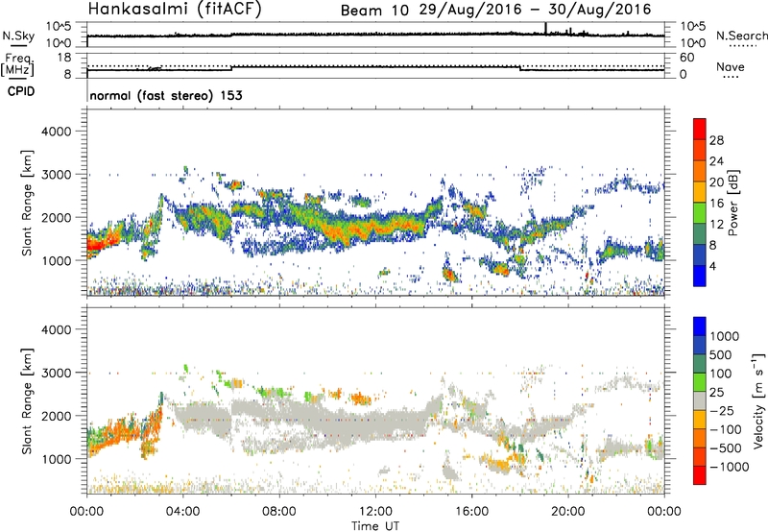Screen dimensions: 768x532
Task: Click the Freq. [MHz] axis label
Action: pos(17,64)
